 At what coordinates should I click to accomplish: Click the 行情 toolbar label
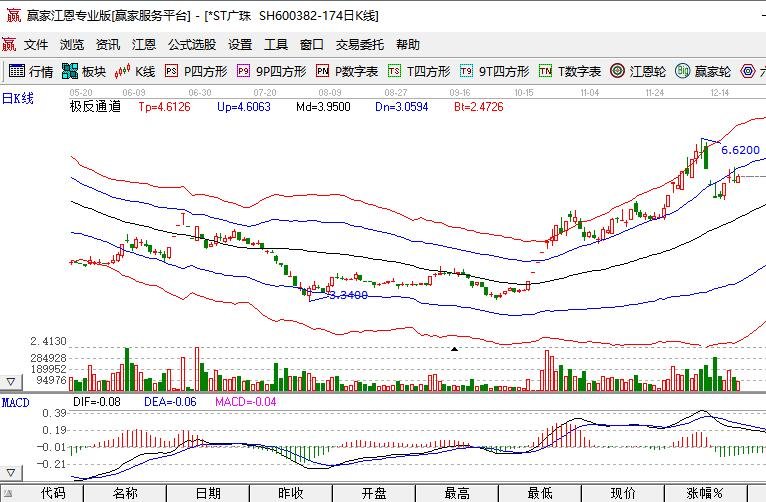point(41,72)
